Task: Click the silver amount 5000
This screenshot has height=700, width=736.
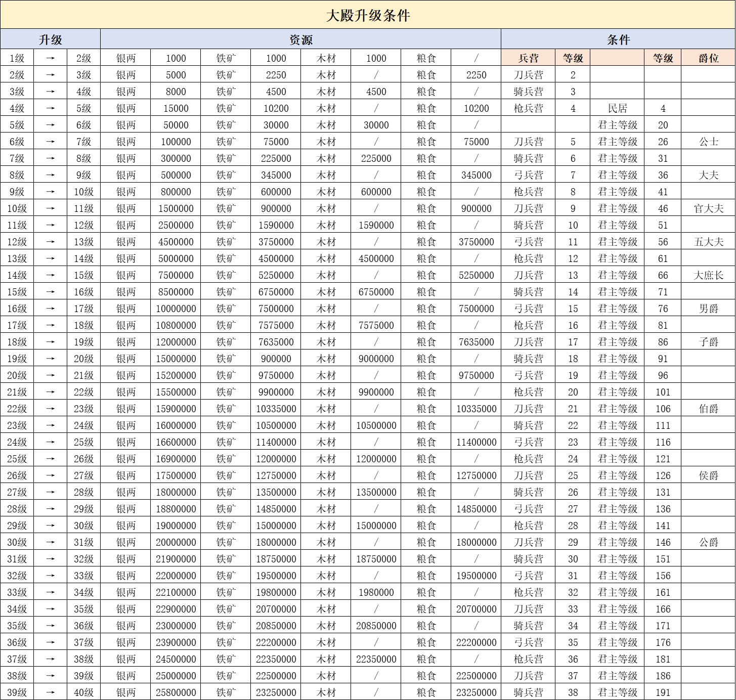Action: [x=176, y=75]
